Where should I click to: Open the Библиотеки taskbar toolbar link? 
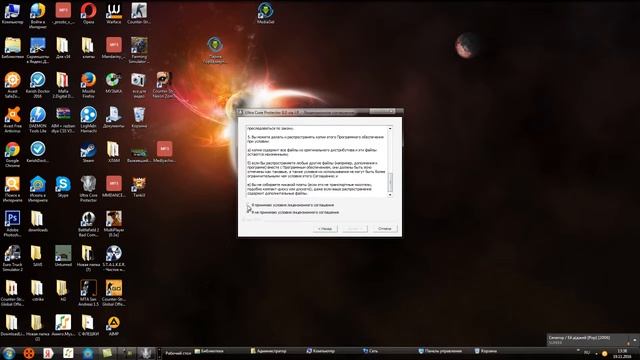(x=209, y=351)
